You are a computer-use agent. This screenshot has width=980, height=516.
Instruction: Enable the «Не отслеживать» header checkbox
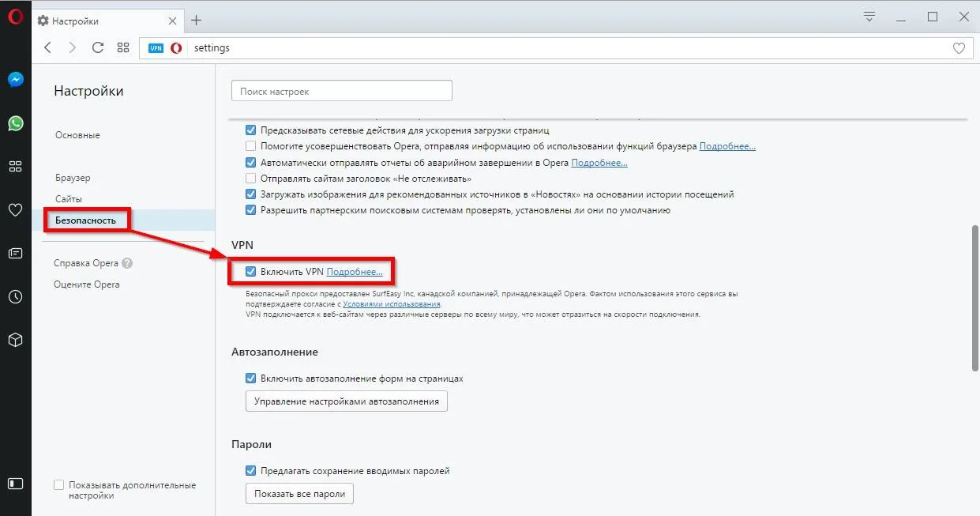tap(251, 179)
